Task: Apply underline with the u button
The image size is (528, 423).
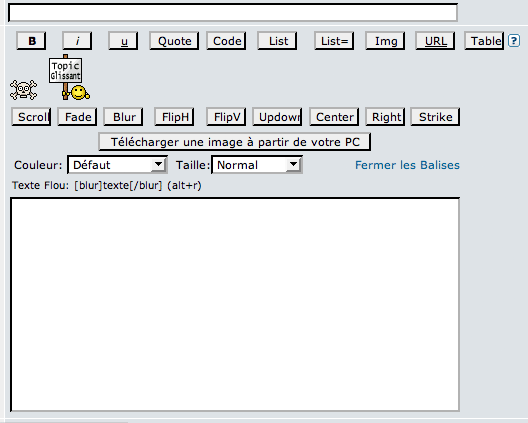Action: pos(123,41)
